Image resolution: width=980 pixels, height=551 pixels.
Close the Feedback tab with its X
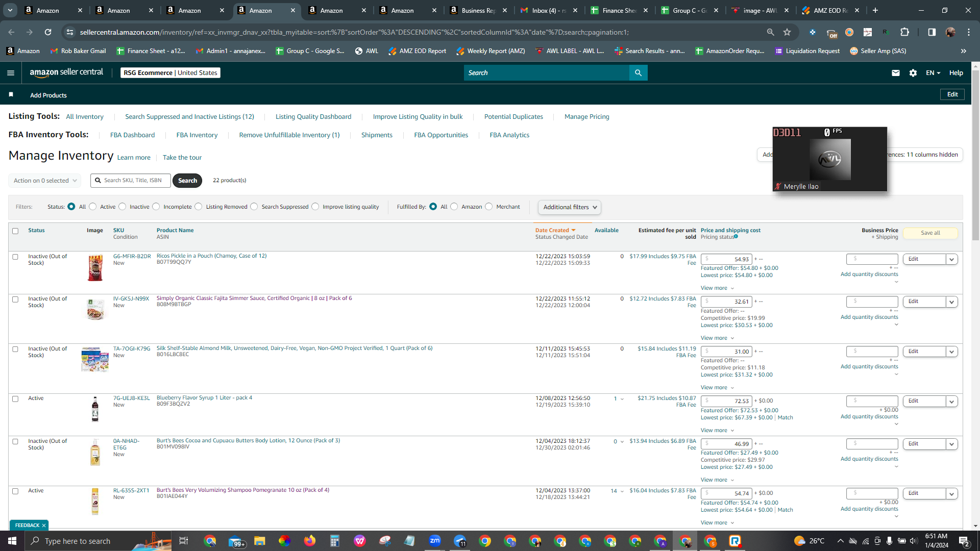(x=44, y=525)
